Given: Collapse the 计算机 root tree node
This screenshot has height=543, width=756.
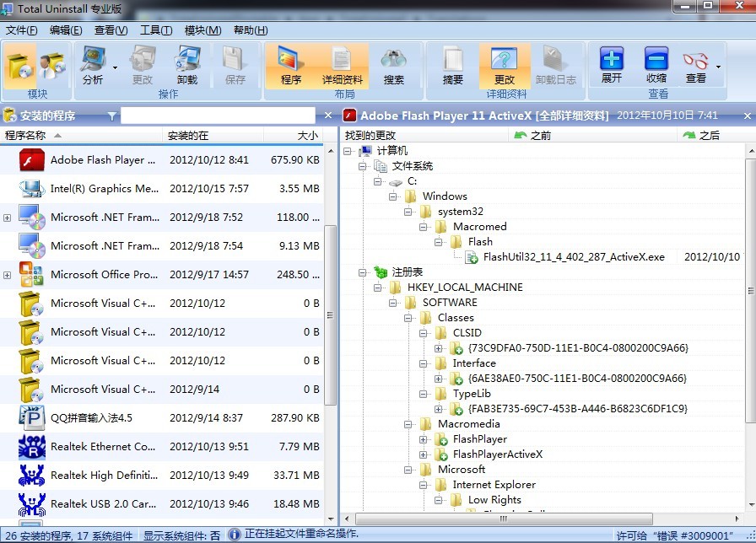Looking at the screenshot, I should tap(348, 151).
